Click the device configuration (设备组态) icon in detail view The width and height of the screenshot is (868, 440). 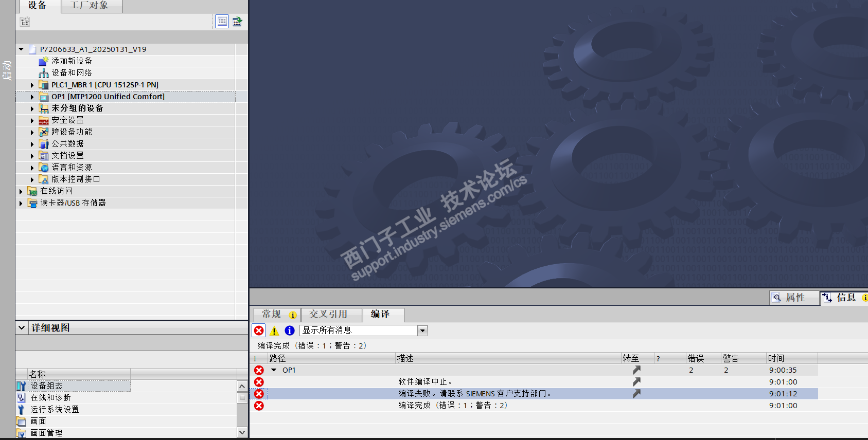tap(21, 386)
